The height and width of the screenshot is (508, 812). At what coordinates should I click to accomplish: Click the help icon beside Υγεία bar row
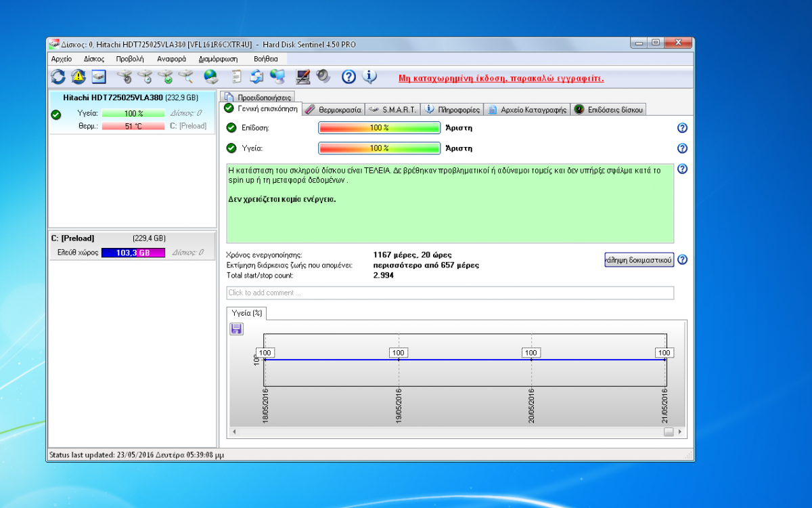click(x=682, y=148)
